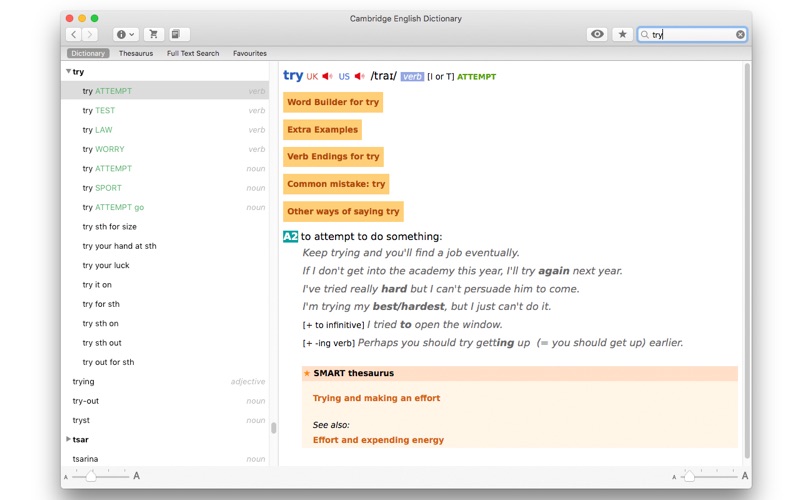Click the US pronunciation label

point(344,77)
